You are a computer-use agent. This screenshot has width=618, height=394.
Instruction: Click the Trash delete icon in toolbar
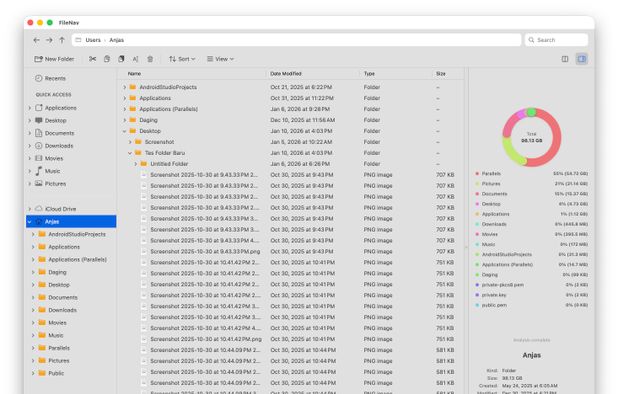[x=150, y=59]
